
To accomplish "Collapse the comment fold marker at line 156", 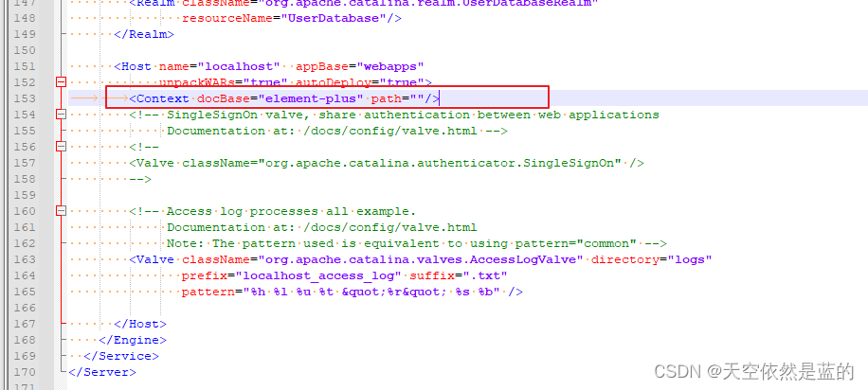I will tap(62, 147).
